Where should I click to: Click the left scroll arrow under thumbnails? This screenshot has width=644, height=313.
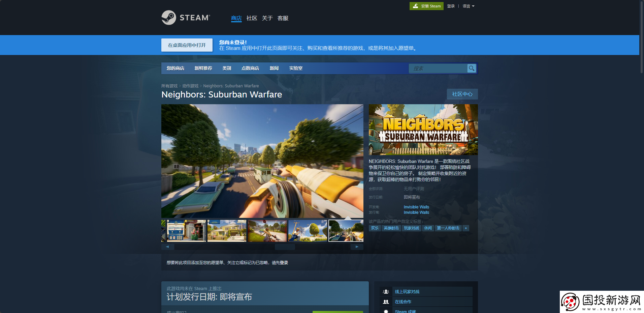[x=167, y=247]
